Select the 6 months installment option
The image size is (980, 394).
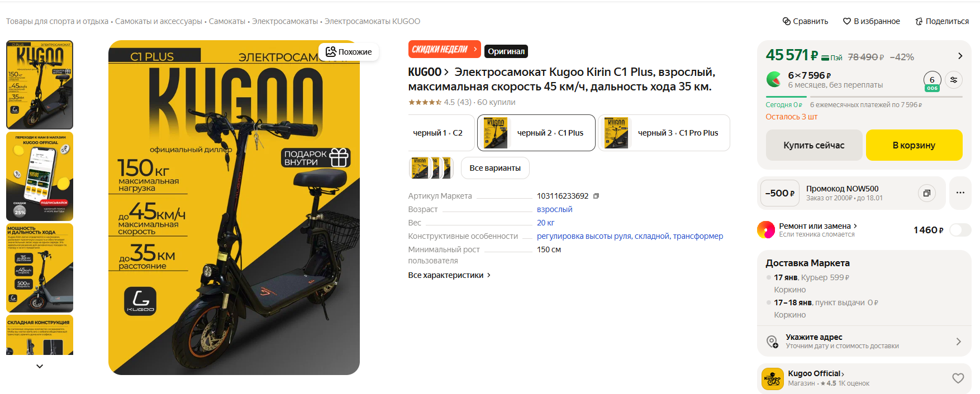(932, 81)
